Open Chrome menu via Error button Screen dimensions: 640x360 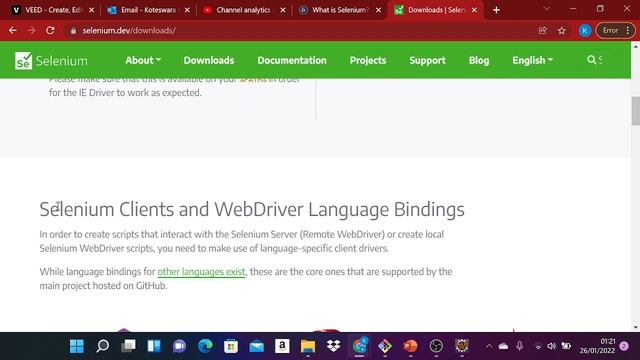coord(616,31)
